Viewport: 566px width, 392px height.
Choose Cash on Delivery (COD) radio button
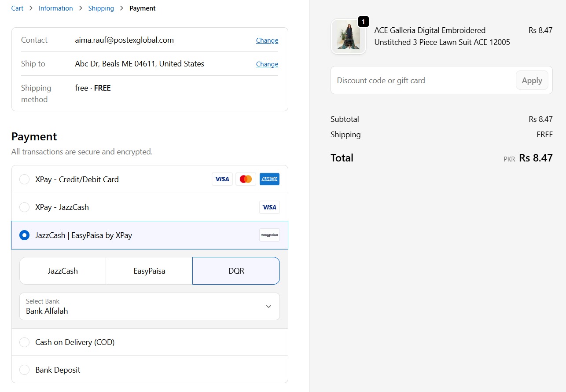[x=25, y=342]
